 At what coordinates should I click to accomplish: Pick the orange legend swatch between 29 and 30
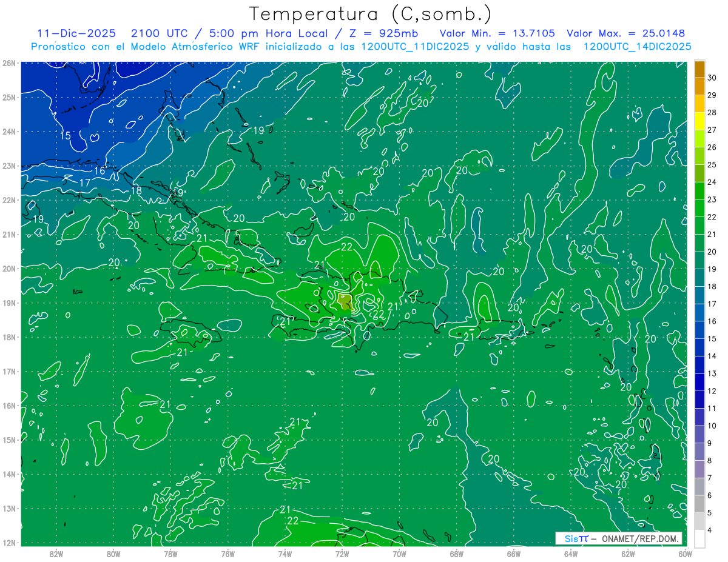(699, 86)
